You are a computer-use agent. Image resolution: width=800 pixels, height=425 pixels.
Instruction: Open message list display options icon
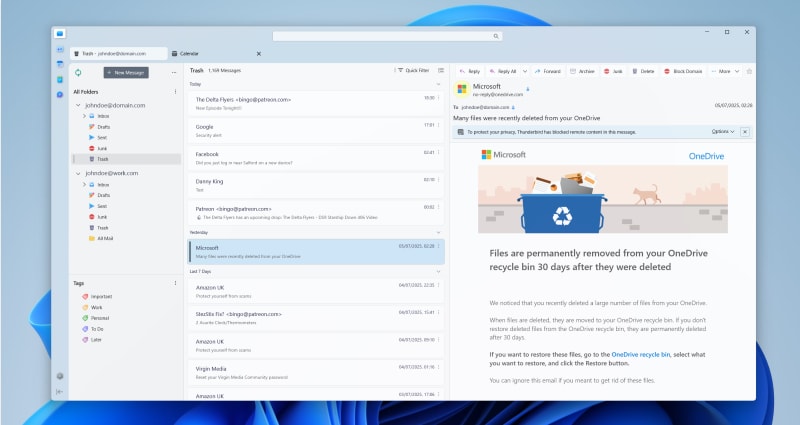[x=441, y=71]
